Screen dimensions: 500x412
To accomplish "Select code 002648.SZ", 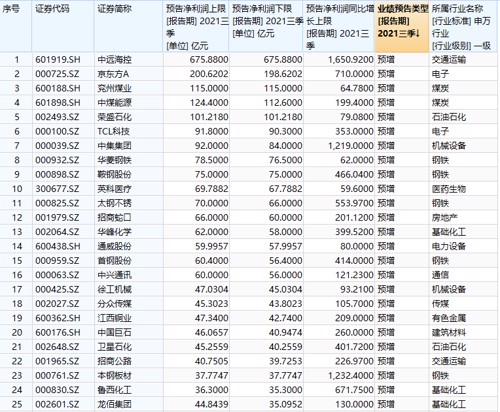I will click(x=57, y=347).
